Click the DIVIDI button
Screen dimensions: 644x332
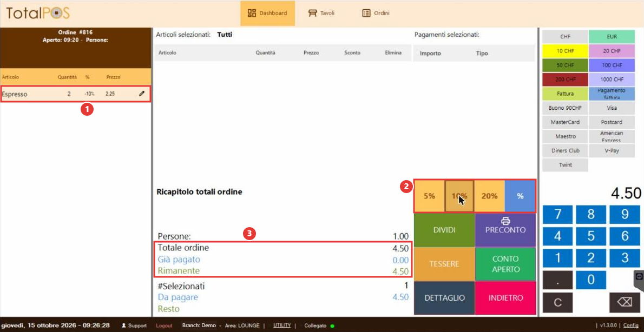444,230
